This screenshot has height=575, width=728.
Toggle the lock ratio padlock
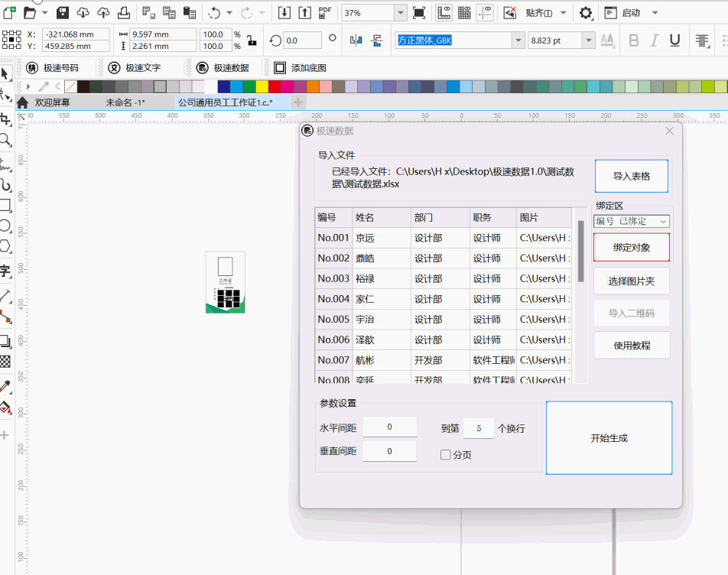252,41
